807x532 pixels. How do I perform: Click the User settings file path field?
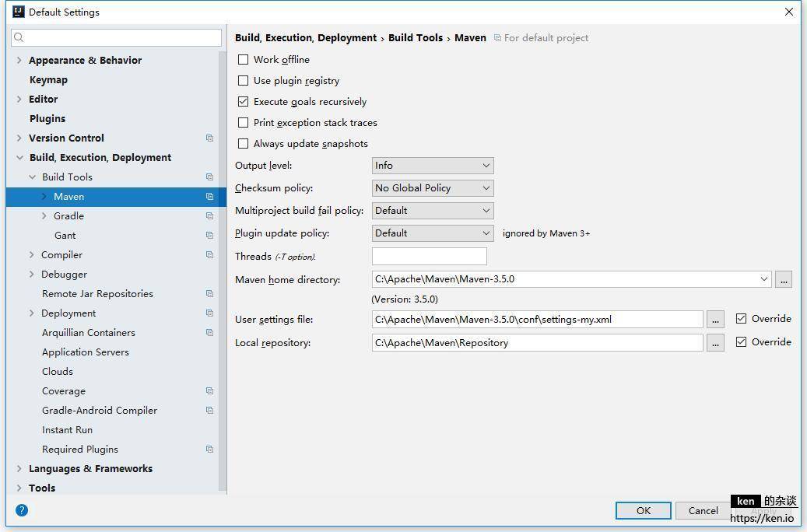537,320
